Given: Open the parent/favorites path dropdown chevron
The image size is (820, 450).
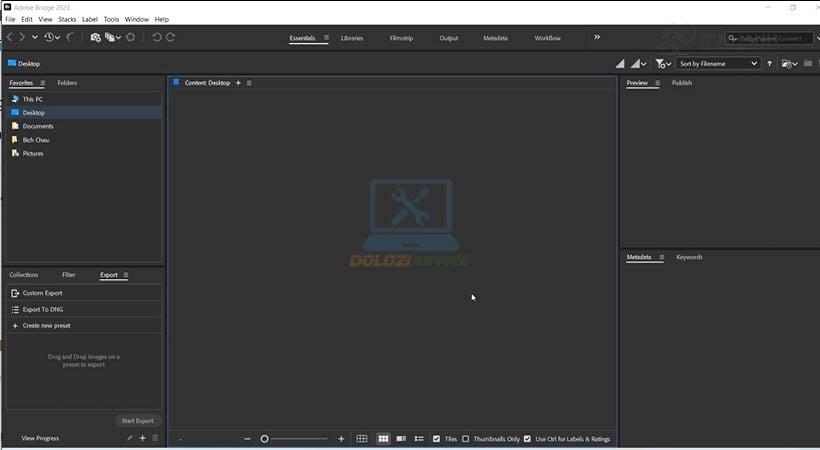Looking at the screenshot, I should click(x=35, y=37).
